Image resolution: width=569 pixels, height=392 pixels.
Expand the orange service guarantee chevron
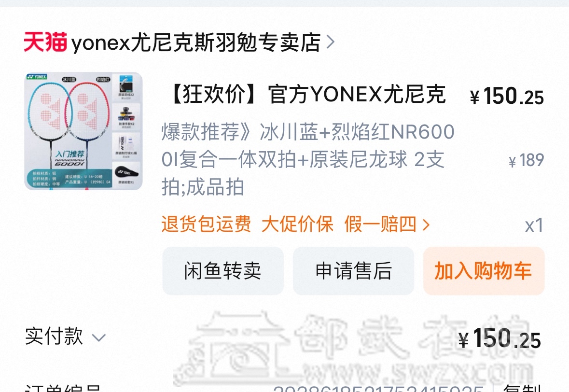pos(426,225)
